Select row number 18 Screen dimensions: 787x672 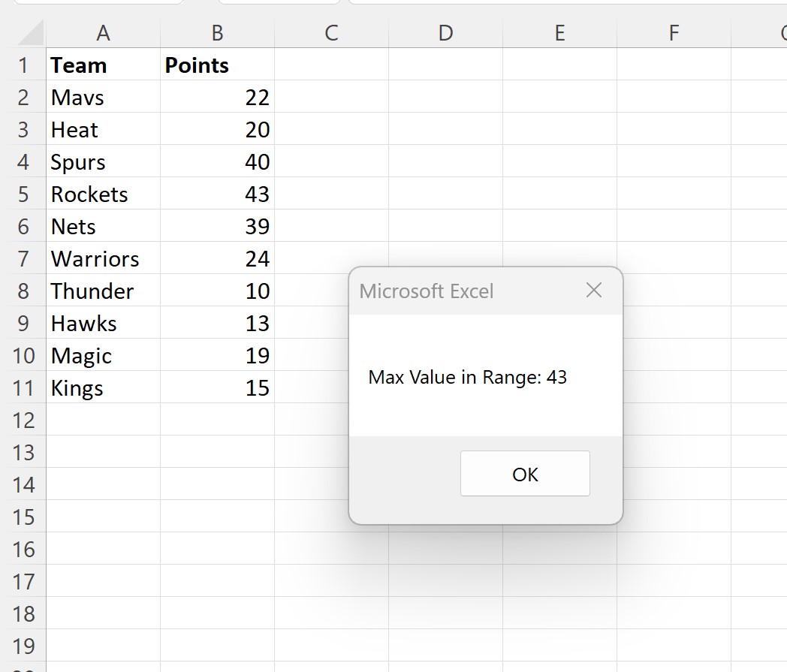(25, 613)
